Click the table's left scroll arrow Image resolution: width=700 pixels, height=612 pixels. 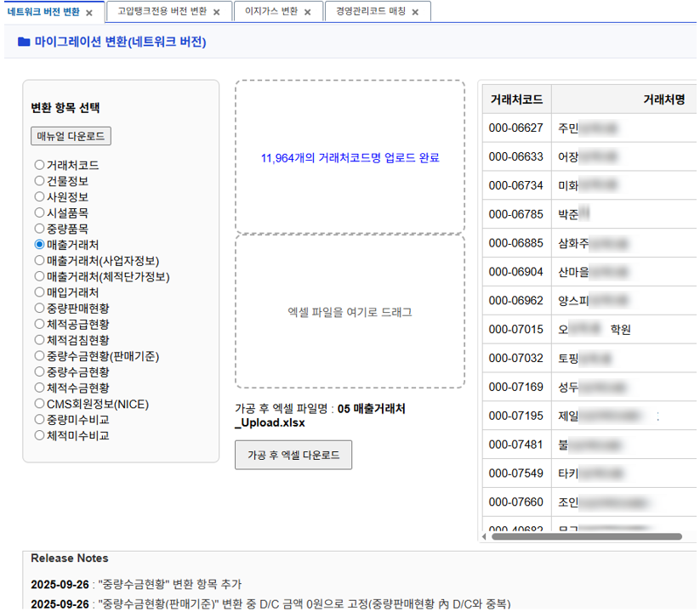[484, 536]
